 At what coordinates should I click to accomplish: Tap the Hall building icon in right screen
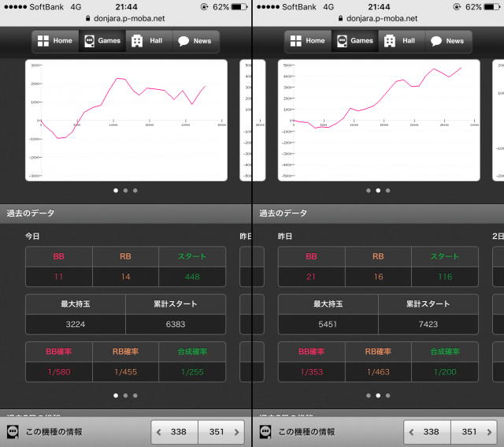click(x=390, y=41)
